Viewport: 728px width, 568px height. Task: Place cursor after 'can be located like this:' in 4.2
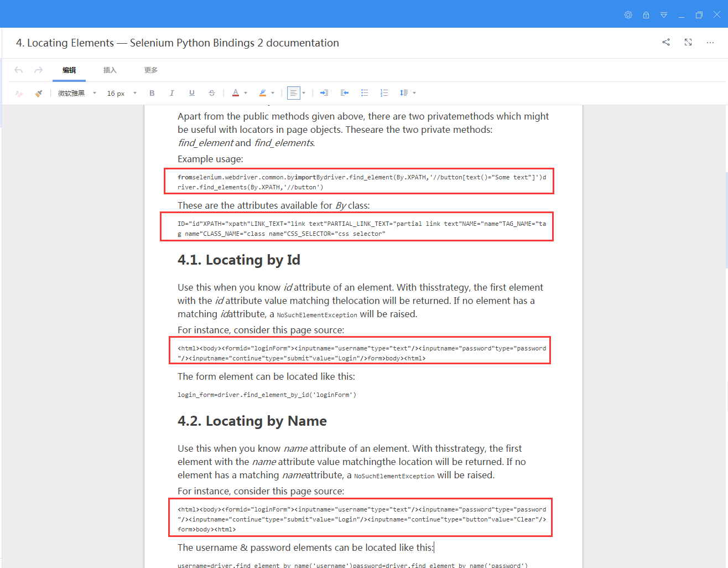pyautogui.click(x=434, y=548)
